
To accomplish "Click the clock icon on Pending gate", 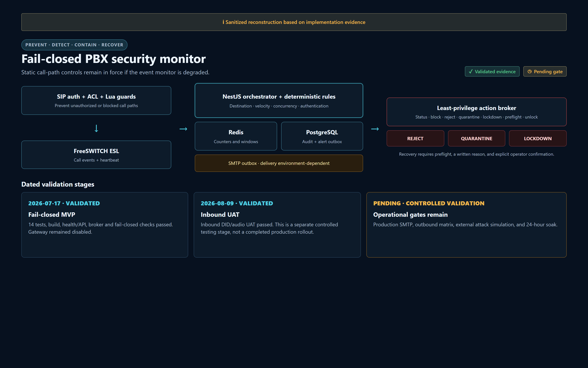I will (529, 72).
